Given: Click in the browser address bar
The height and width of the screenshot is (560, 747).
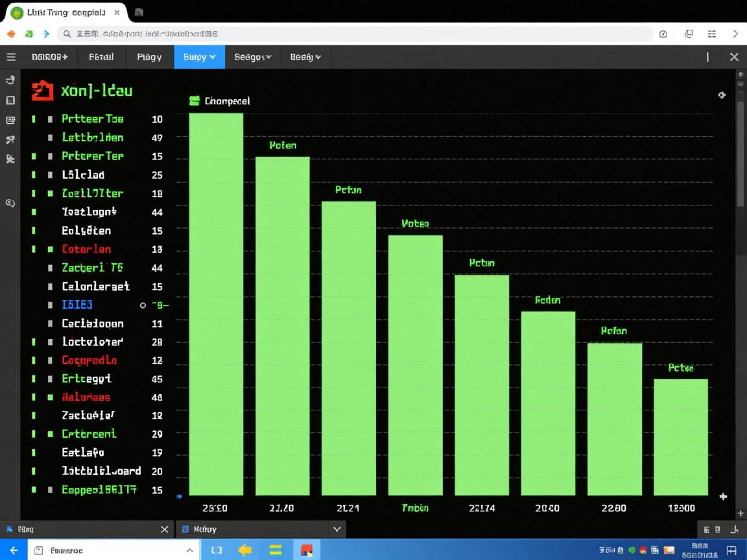Looking at the screenshot, I should 357,34.
